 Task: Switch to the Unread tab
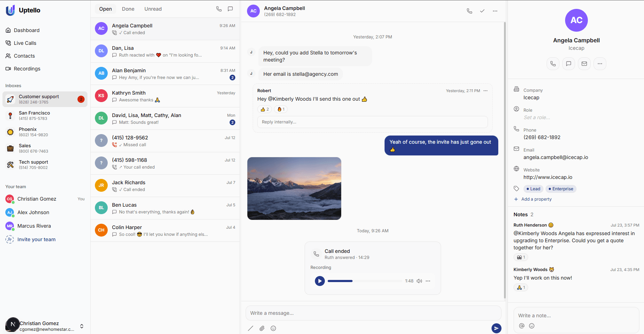pos(153,9)
